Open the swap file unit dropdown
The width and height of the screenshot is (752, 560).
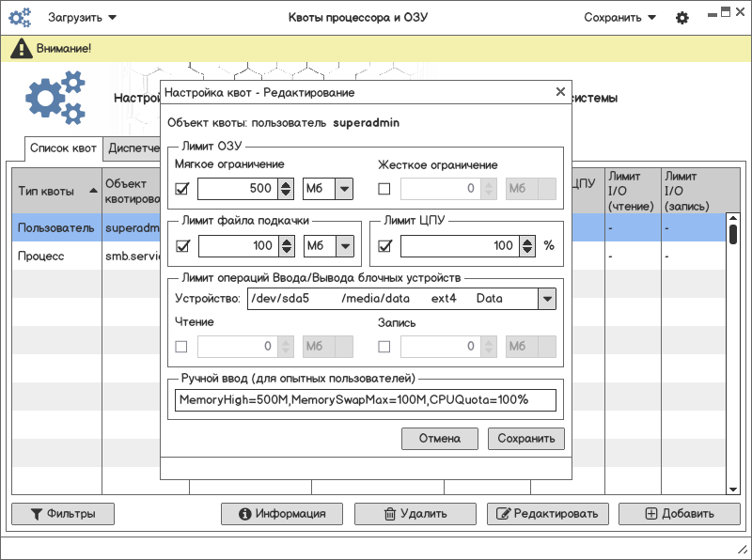tap(344, 246)
